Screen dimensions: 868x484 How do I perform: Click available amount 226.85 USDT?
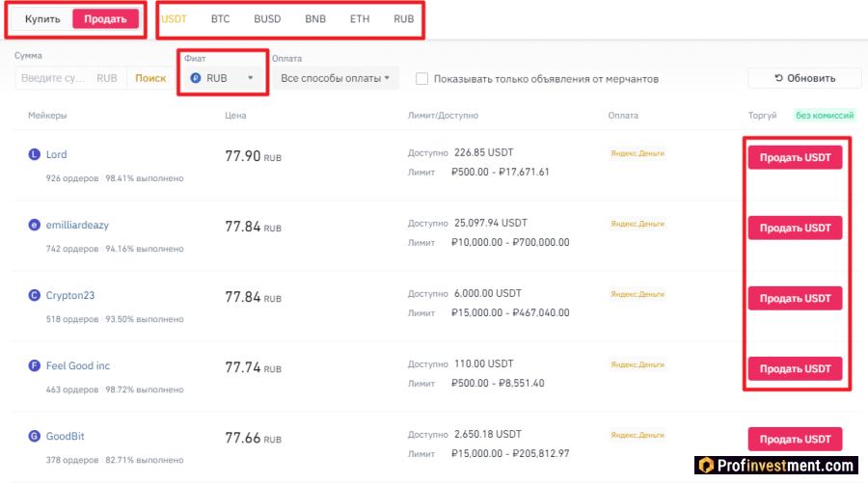pyautogui.click(x=484, y=152)
